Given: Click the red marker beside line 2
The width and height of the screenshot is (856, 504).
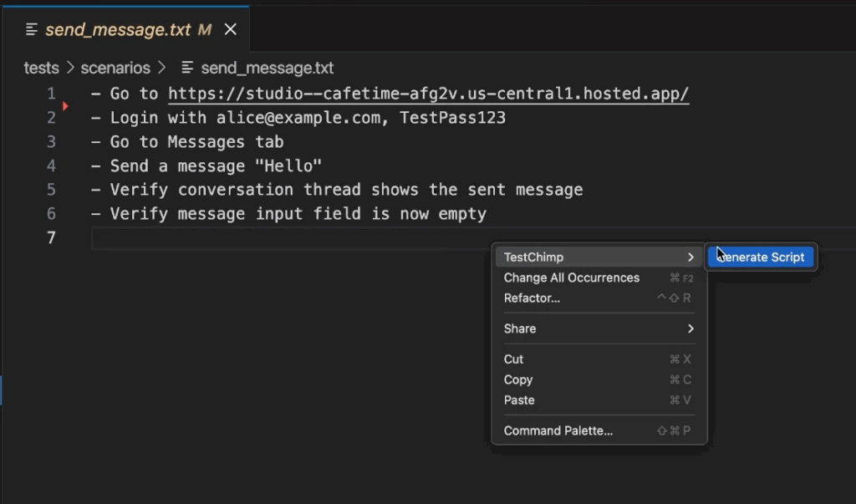Looking at the screenshot, I should 65,106.
